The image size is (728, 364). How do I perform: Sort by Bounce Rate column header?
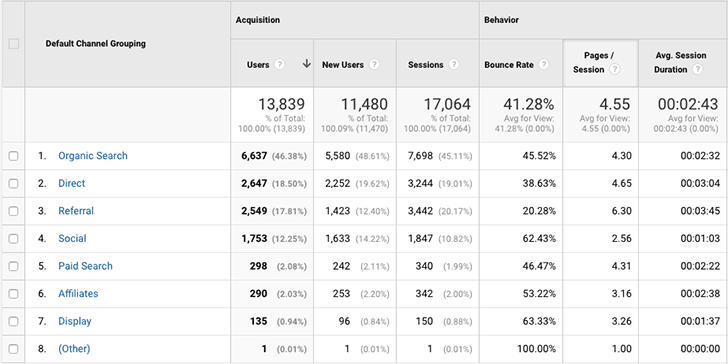coord(509,65)
